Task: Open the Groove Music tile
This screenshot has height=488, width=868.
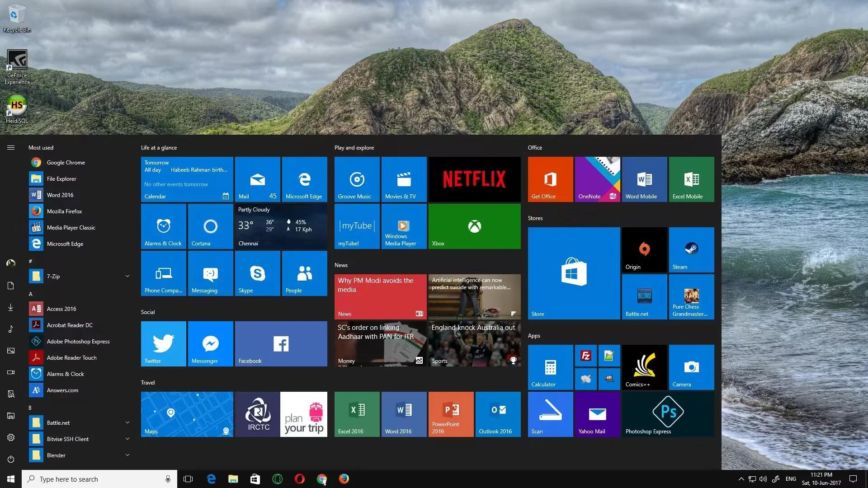Action: click(x=357, y=179)
